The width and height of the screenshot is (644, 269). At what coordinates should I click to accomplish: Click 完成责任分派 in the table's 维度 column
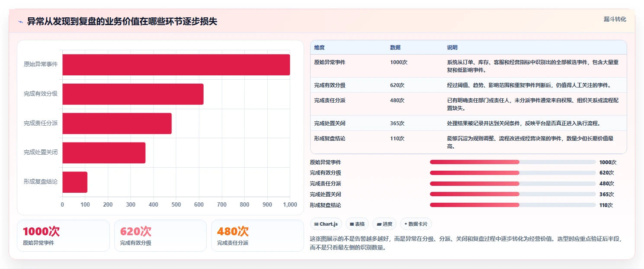click(330, 100)
